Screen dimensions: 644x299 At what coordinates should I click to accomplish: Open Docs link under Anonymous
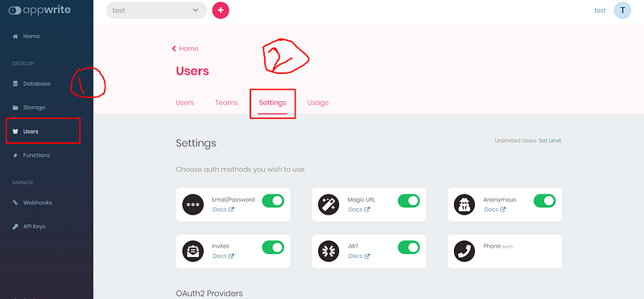click(x=491, y=210)
